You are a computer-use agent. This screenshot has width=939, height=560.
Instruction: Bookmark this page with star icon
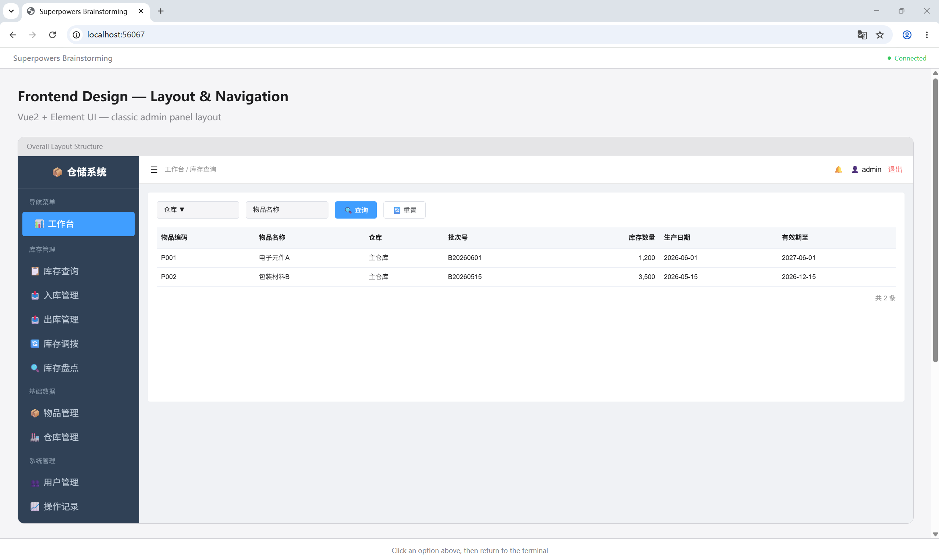(x=880, y=35)
